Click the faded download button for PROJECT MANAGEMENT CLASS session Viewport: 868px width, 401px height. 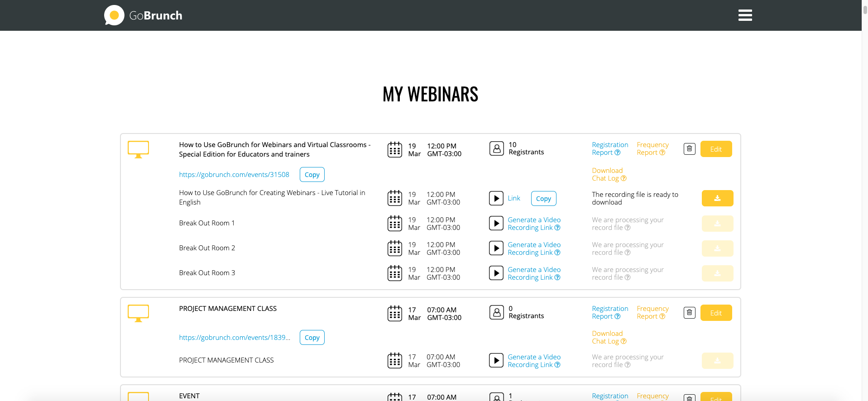coord(717,361)
